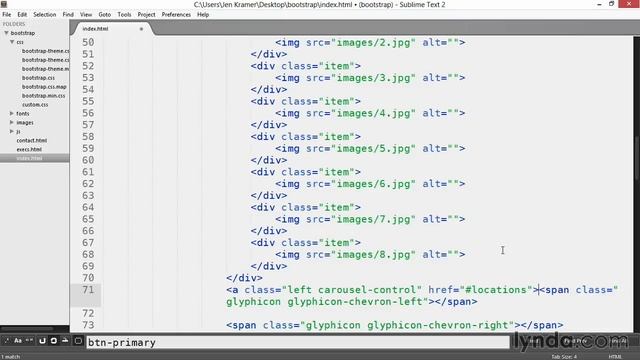Click the '1 match' status text

(x=10, y=356)
